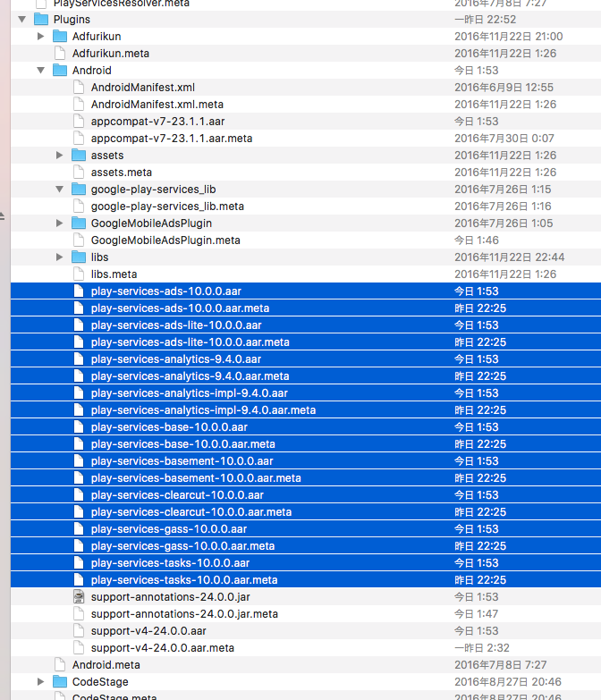The height and width of the screenshot is (700, 601).
Task: Click the play-services-tasks-10.0.0.aar.meta file icon
Action: pos(79,579)
